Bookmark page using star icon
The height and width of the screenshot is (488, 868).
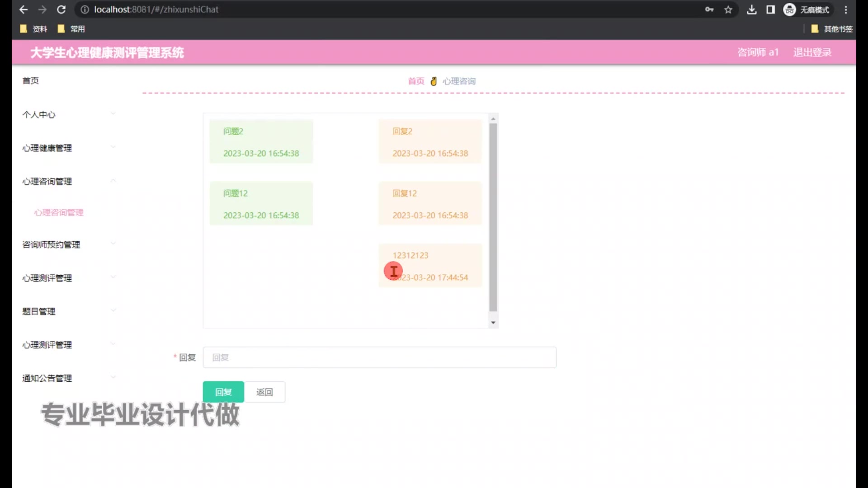coord(728,9)
